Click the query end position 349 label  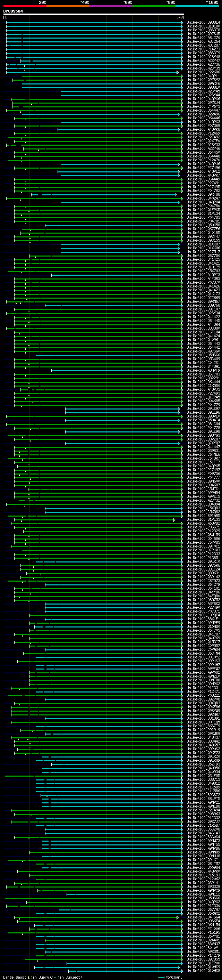coord(179,17)
